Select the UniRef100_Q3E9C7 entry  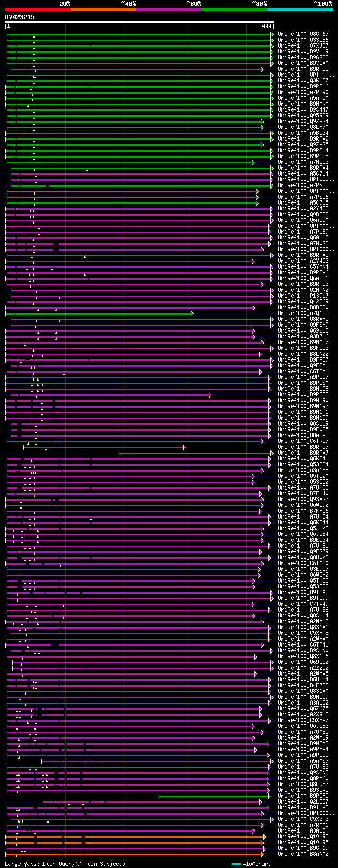click(303, 569)
